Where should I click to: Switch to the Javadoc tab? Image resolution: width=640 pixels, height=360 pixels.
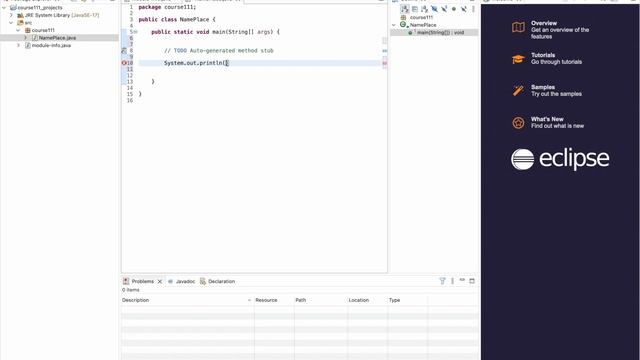click(x=185, y=281)
